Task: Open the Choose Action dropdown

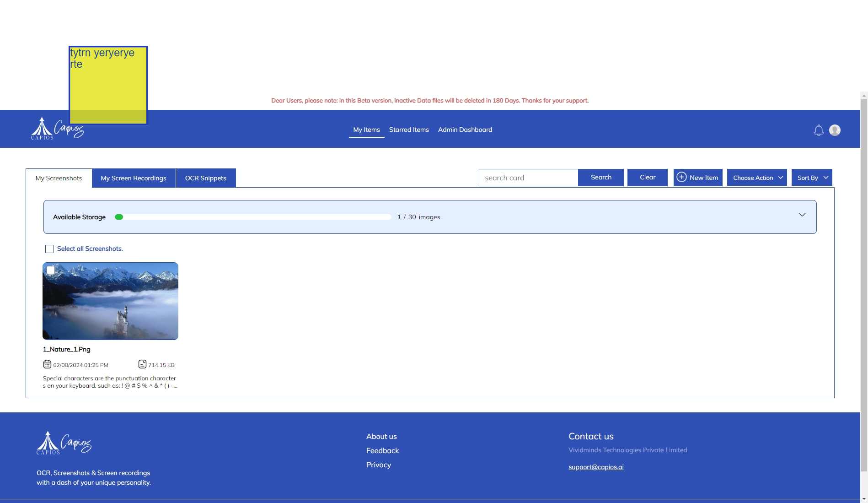Action: pos(757,178)
